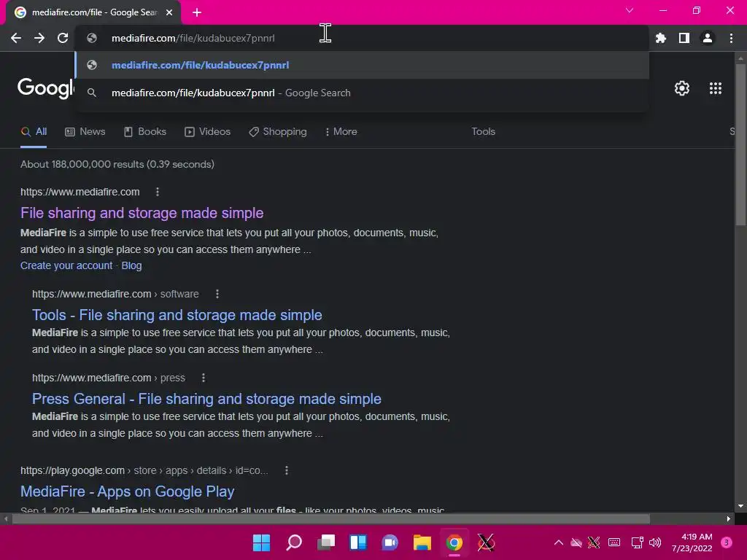Click the cloud sync icon in system tray

576,542
